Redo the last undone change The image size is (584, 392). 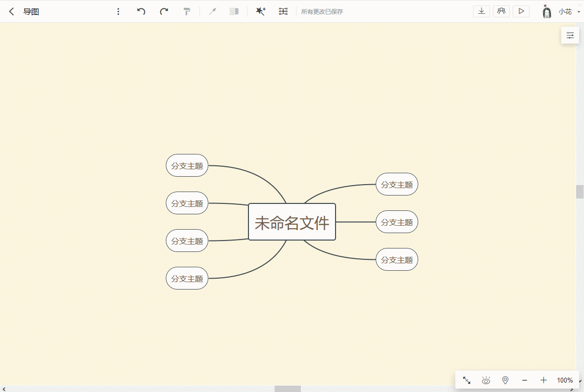(164, 11)
